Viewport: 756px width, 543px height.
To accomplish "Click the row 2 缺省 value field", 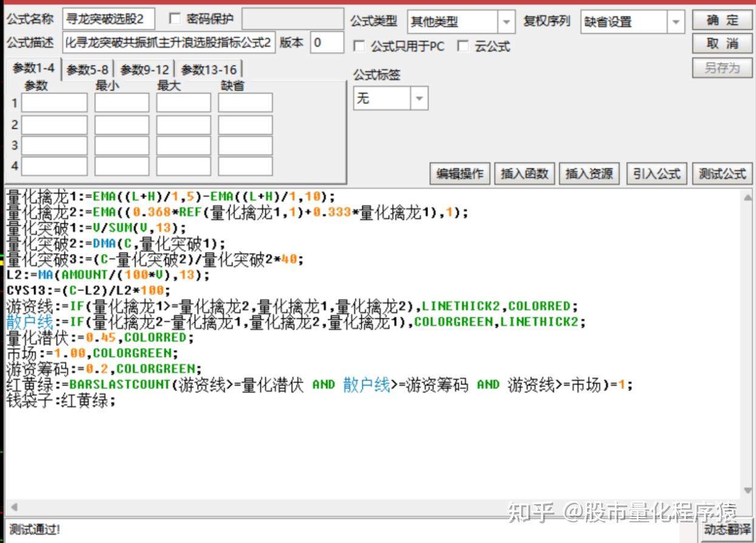I will click(x=245, y=125).
